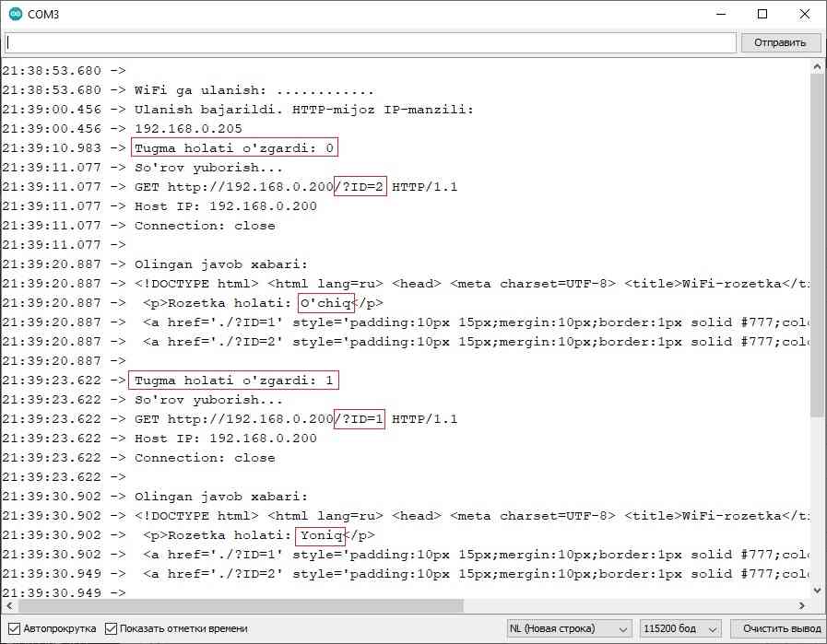Screen dimensions: 827x644
Task: Click the vertical scrollbar down arrow
Action: click(817, 590)
